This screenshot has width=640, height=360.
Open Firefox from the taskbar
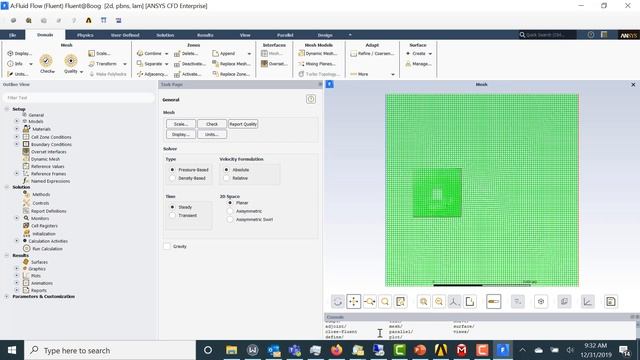click(x=337, y=350)
